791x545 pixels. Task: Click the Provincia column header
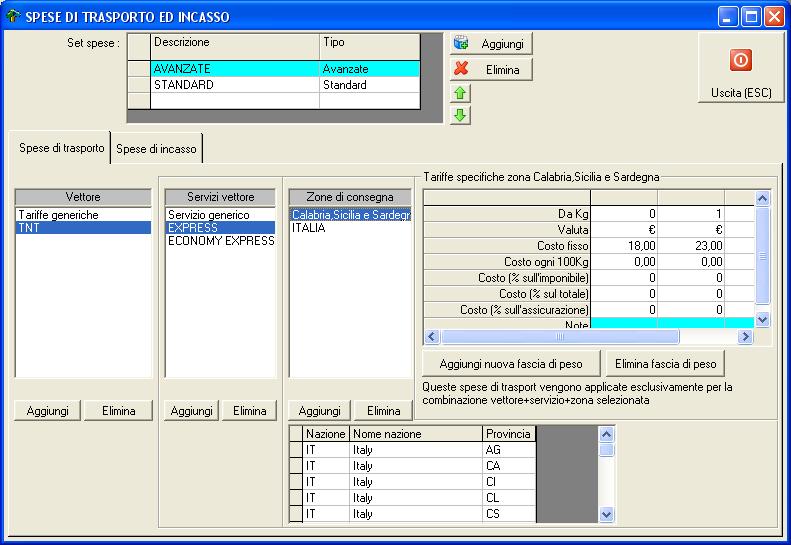(x=508, y=434)
